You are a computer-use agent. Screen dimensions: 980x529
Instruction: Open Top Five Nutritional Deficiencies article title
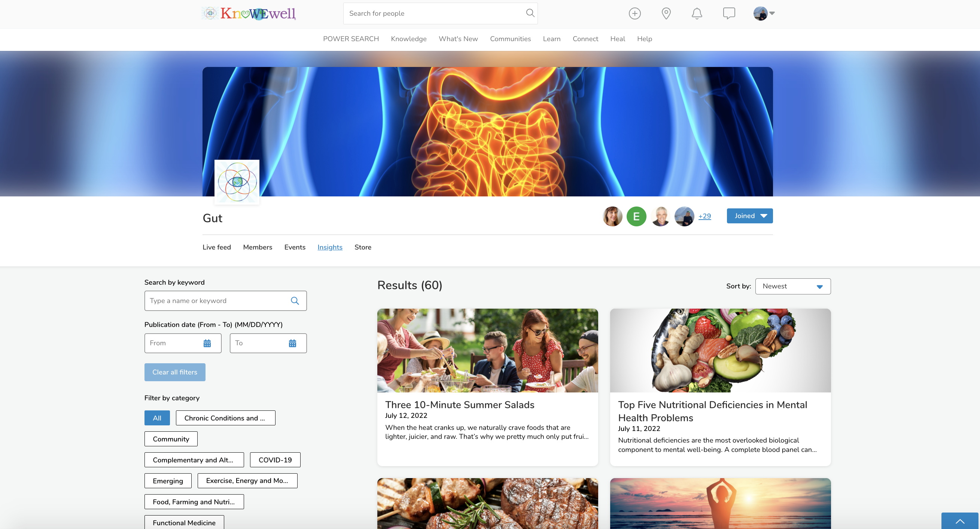coord(712,411)
